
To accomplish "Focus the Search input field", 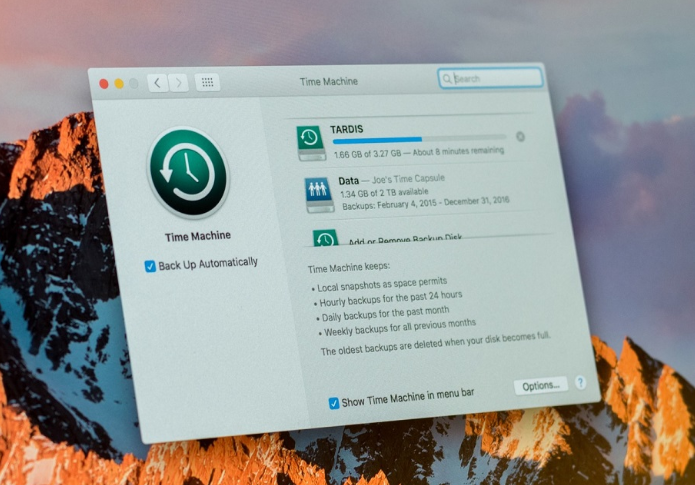I will click(490, 78).
